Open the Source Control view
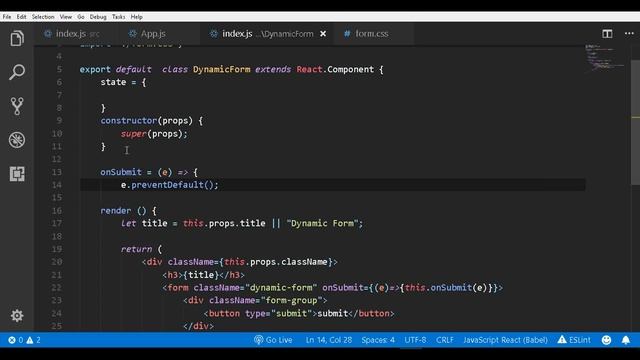 click(x=17, y=106)
